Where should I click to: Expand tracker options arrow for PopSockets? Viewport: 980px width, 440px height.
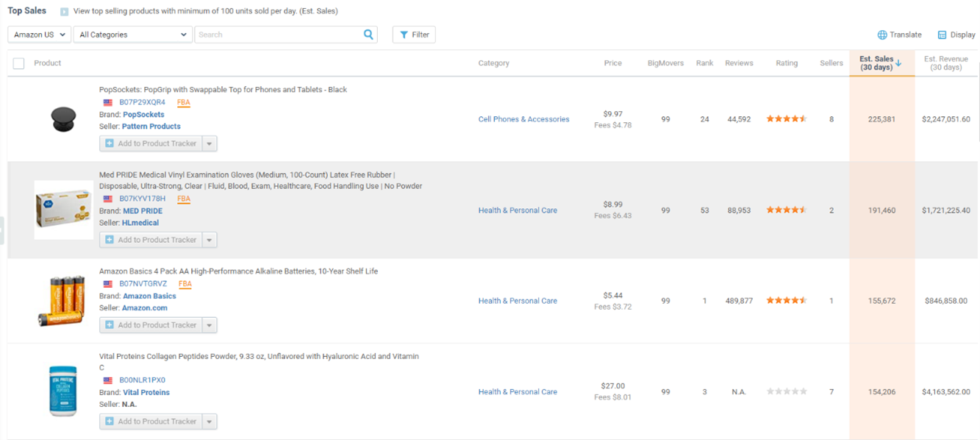coord(210,143)
